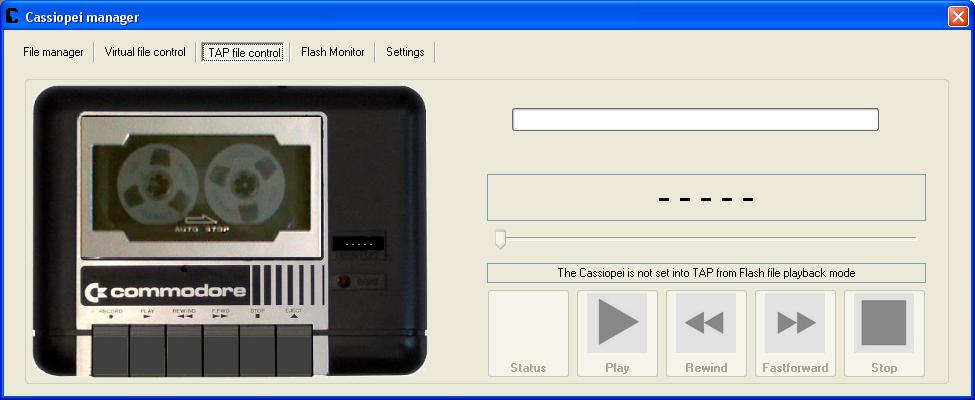Click the Rewind button
This screenshot has width=975, height=400.
point(706,333)
